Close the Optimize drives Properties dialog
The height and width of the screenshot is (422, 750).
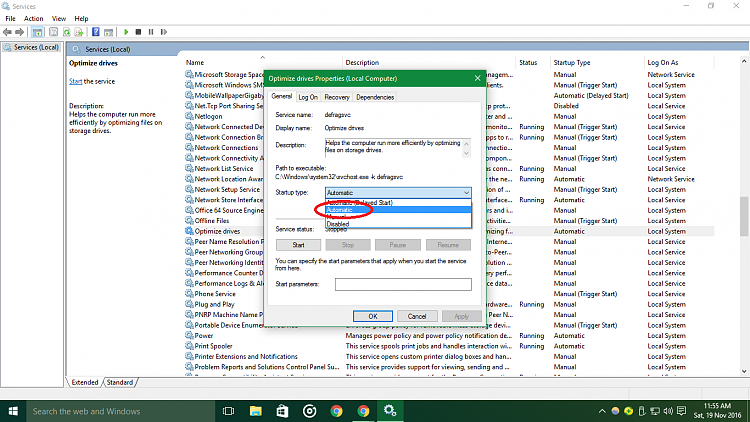pos(477,78)
